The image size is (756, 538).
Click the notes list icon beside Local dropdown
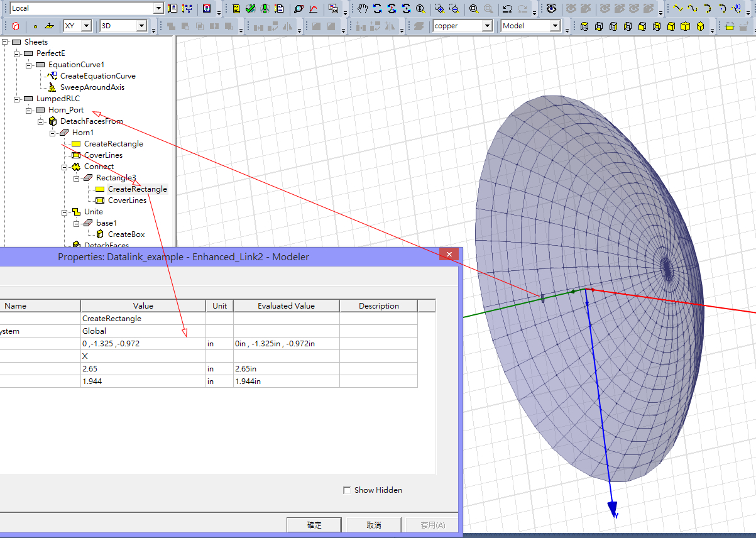[173, 9]
